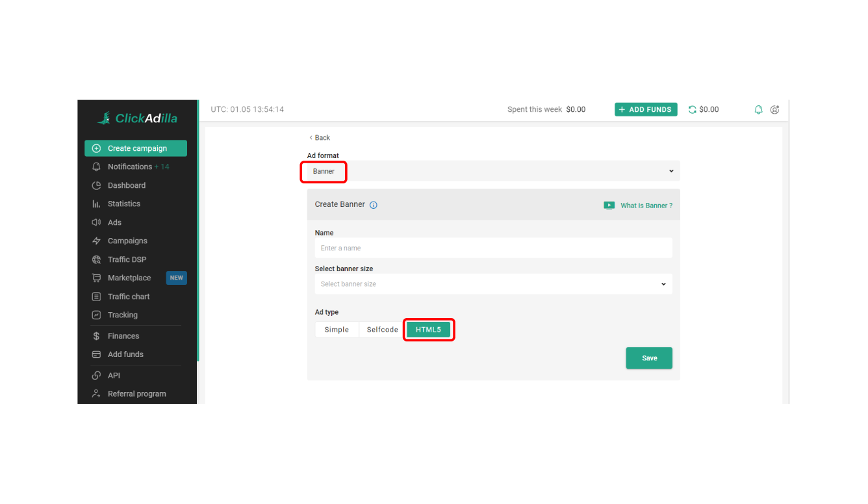Click the notification bell icon in header
The image size is (868, 504).
(758, 110)
